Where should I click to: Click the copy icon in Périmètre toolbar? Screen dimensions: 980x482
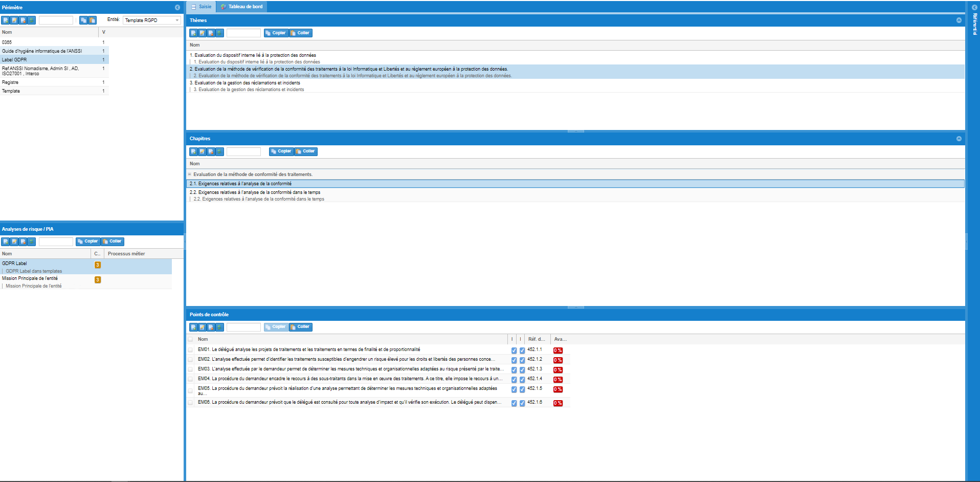[x=83, y=20]
